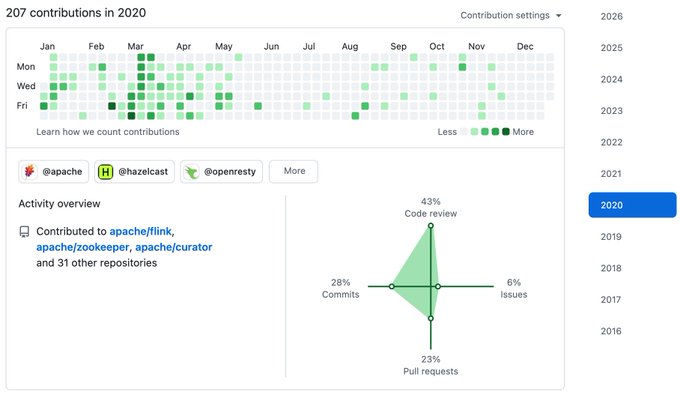Click the Code review point on radar chart

coord(431,225)
